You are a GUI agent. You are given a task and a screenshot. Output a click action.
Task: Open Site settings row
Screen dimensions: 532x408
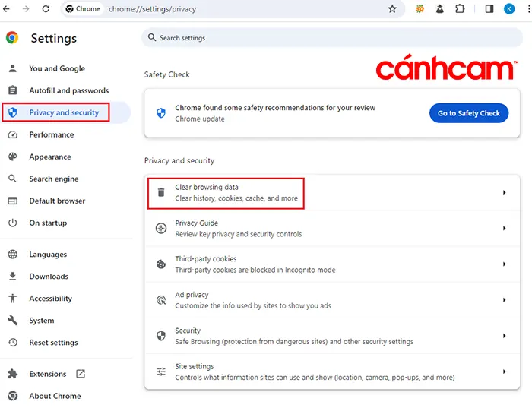point(332,372)
